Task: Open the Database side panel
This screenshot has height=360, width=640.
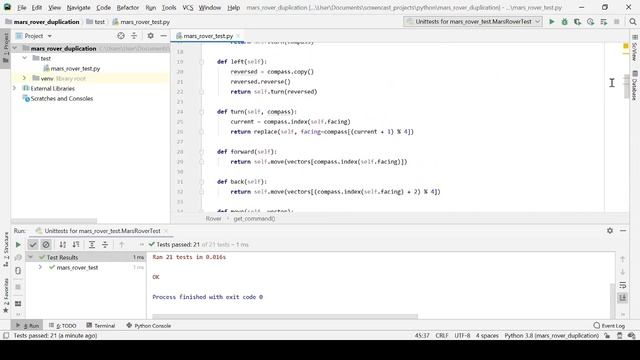Action: click(x=634, y=86)
